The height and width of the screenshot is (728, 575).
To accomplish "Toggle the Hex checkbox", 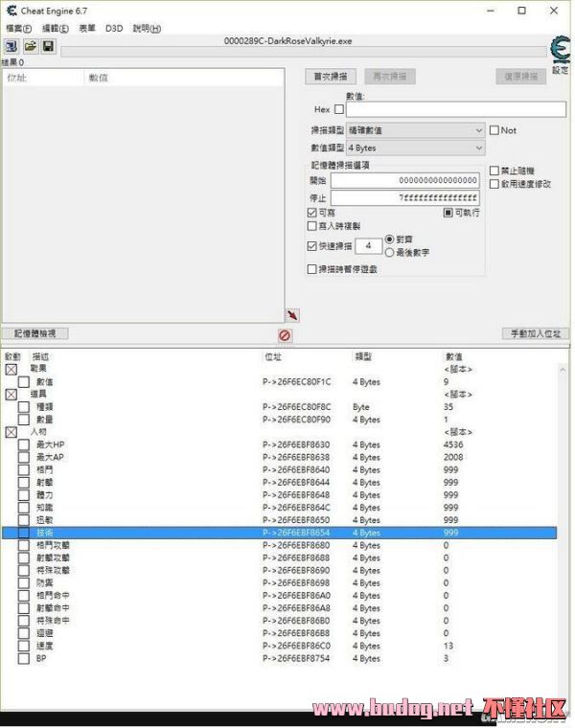I will pyautogui.click(x=339, y=109).
